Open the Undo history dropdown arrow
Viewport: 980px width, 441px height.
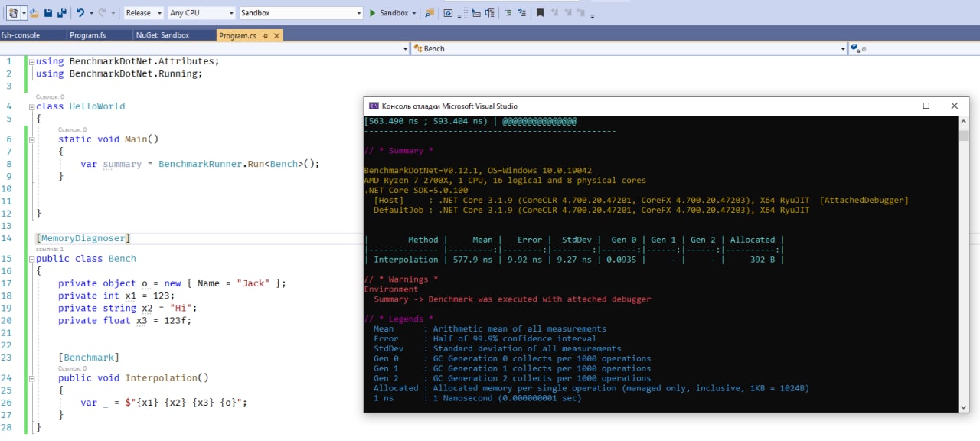click(91, 13)
